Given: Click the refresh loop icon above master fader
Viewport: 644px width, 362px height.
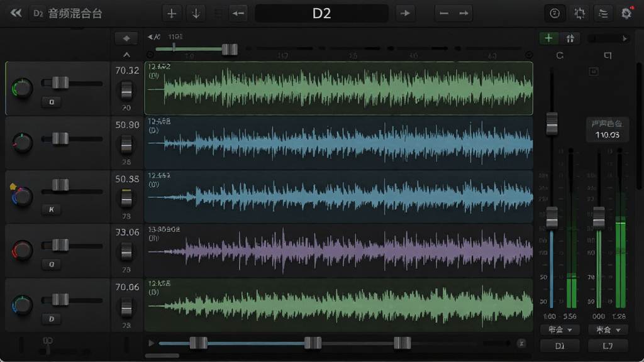Looking at the screenshot, I should click(560, 55).
